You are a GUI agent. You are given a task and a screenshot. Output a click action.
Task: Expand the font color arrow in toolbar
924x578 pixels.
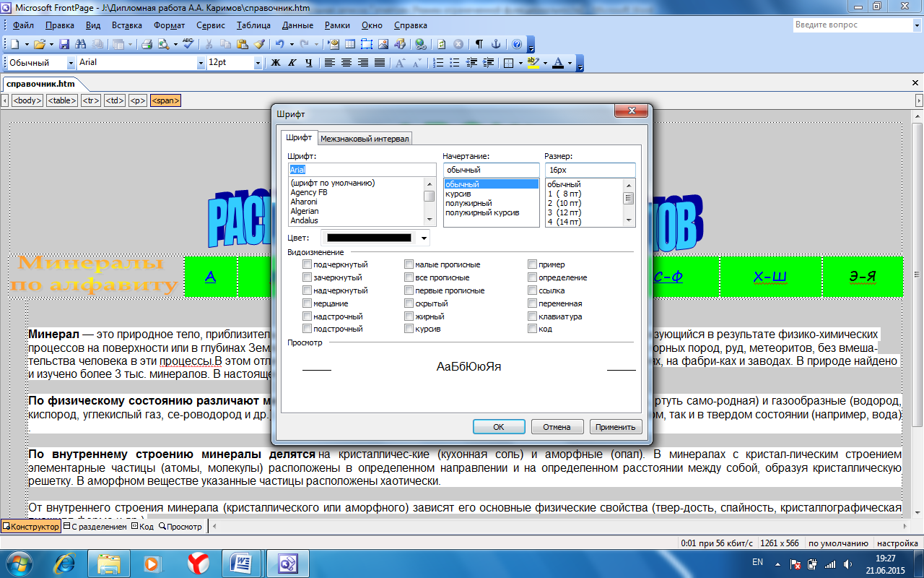coord(570,63)
